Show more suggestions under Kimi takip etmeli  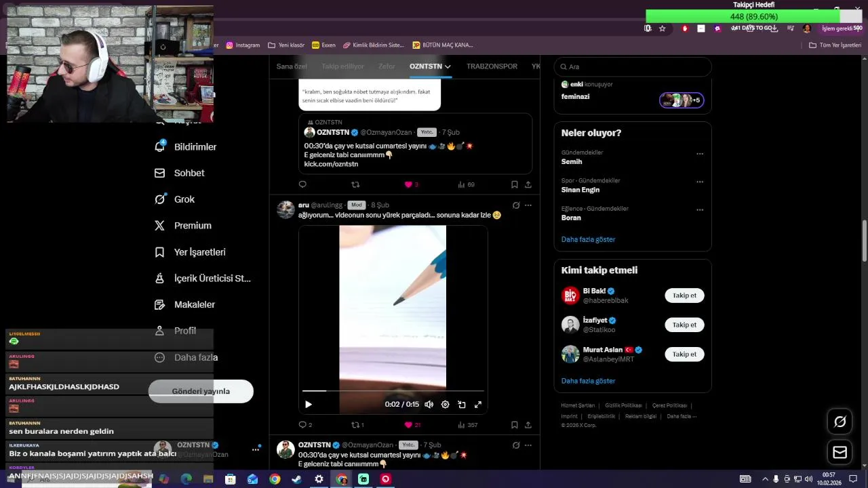pyautogui.click(x=588, y=381)
